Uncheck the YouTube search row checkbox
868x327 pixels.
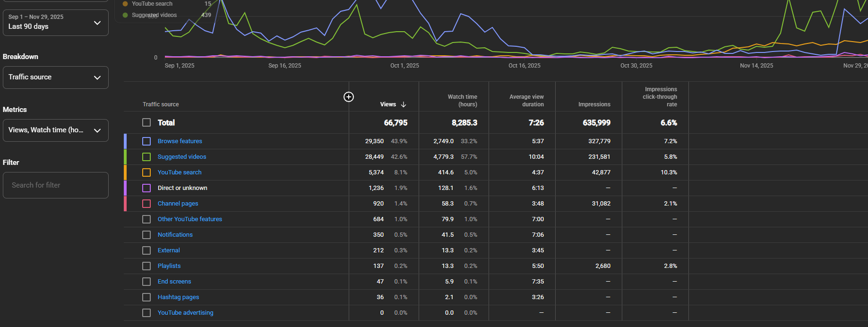pyautogui.click(x=146, y=172)
